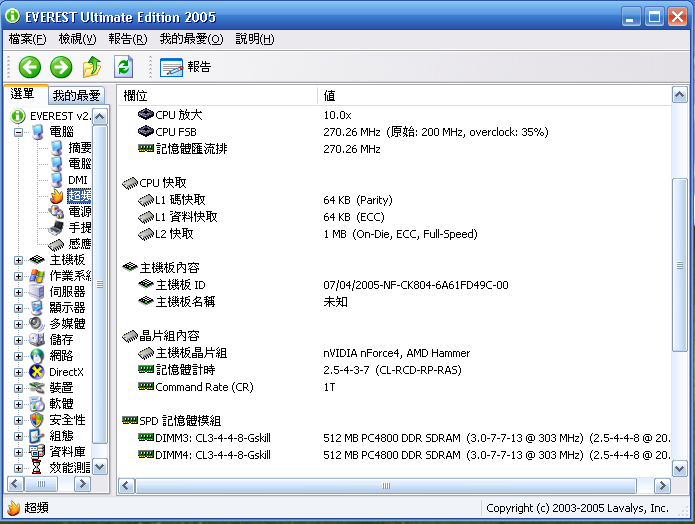The width and height of the screenshot is (695, 524).
Task: Open the 檢視(V) menu
Action: 77,39
